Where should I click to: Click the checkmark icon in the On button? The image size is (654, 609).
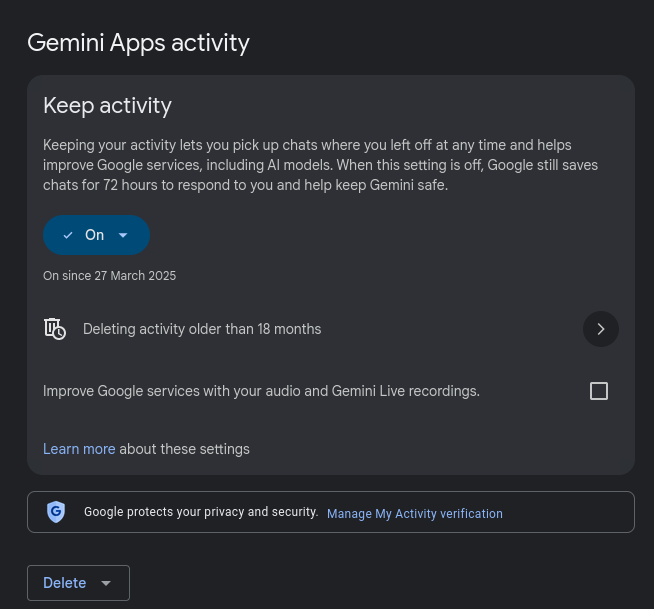(x=68, y=235)
